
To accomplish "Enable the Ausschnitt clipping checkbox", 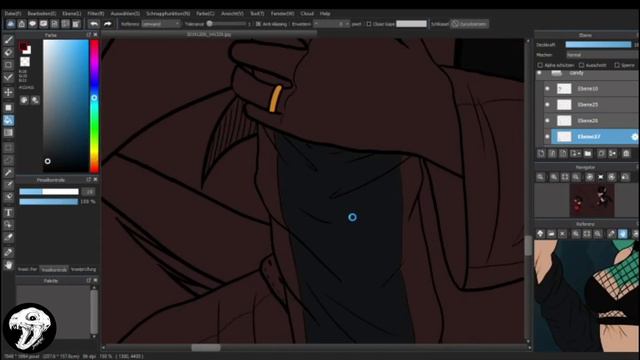I will 582,65.
